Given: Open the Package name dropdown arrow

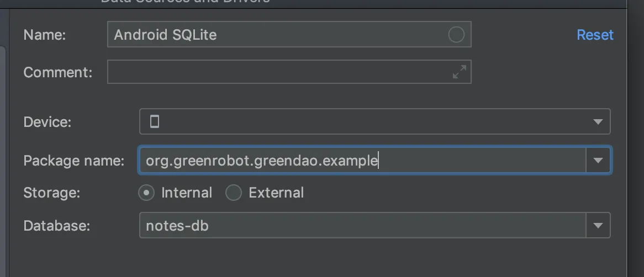Looking at the screenshot, I should point(598,161).
